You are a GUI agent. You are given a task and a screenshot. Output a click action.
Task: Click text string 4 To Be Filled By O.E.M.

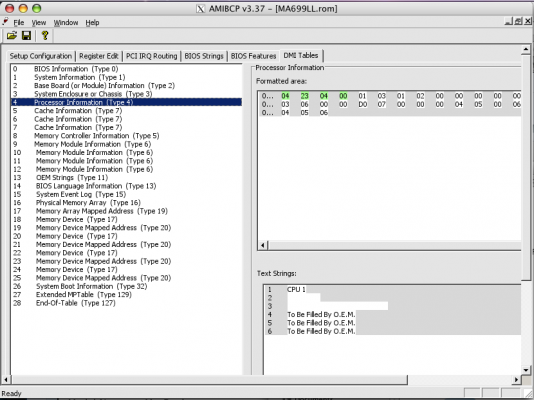(321, 314)
